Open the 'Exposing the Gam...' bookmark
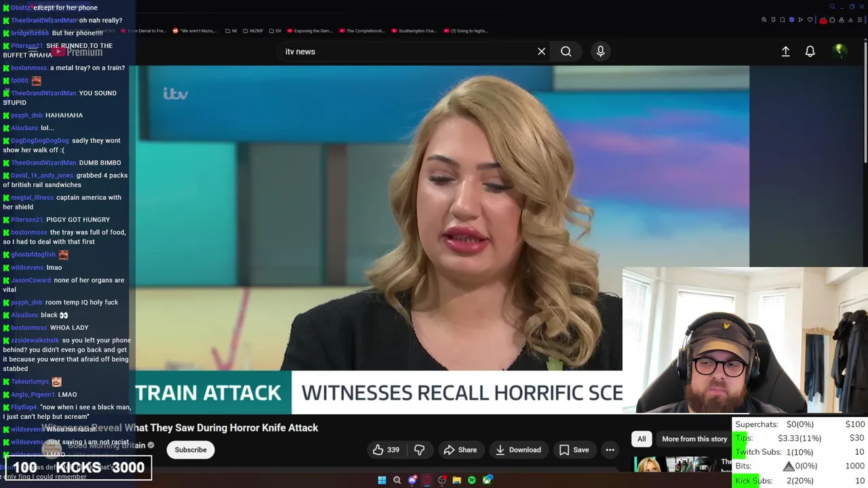The height and width of the screenshot is (488, 868). coord(310,30)
